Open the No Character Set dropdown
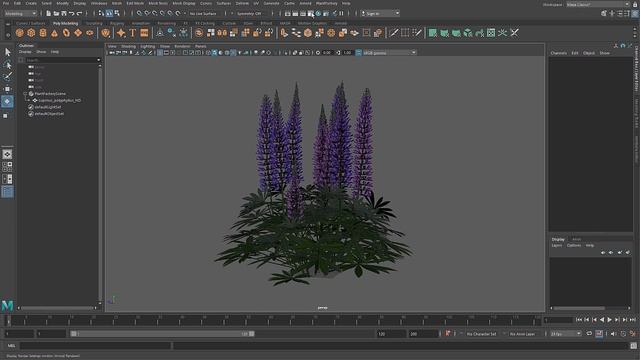 (481, 334)
